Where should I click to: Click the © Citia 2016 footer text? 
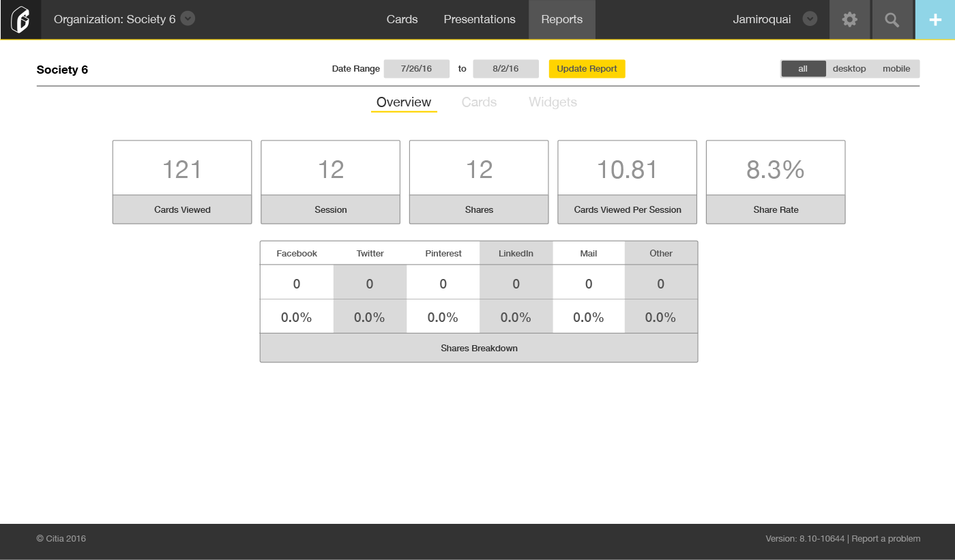61,539
